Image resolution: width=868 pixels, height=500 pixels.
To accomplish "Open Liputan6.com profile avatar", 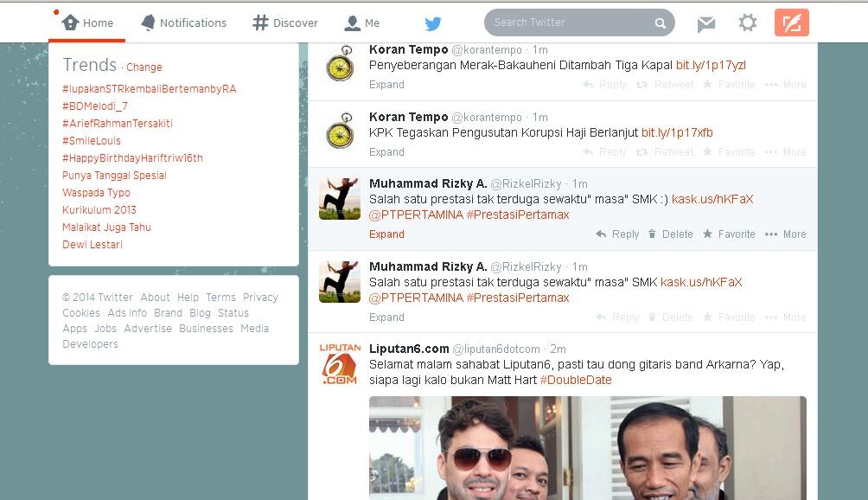I will 340,364.
